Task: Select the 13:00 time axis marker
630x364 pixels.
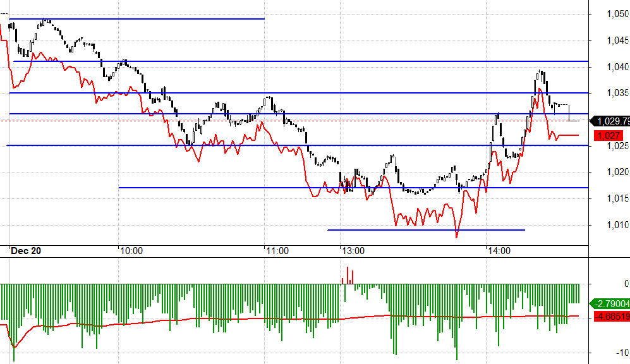Action: (352, 251)
